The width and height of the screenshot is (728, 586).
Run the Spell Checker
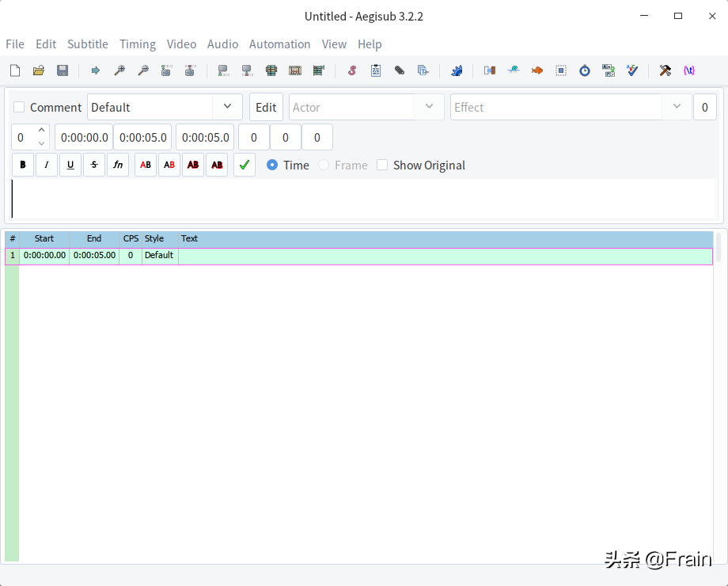click(632, 70)
